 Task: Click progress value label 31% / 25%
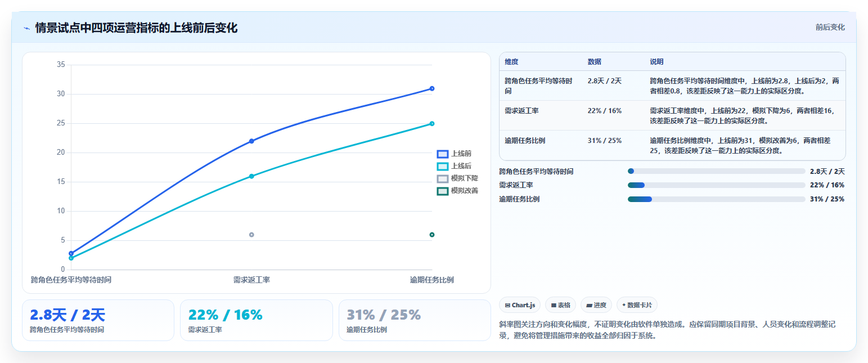827,199
